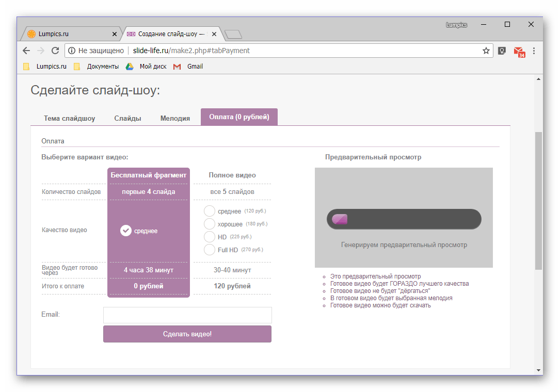Click the scrollbar up arrow
Image resolution: width=560 pixels, height=392 pixels.
[x=538, y=79]
